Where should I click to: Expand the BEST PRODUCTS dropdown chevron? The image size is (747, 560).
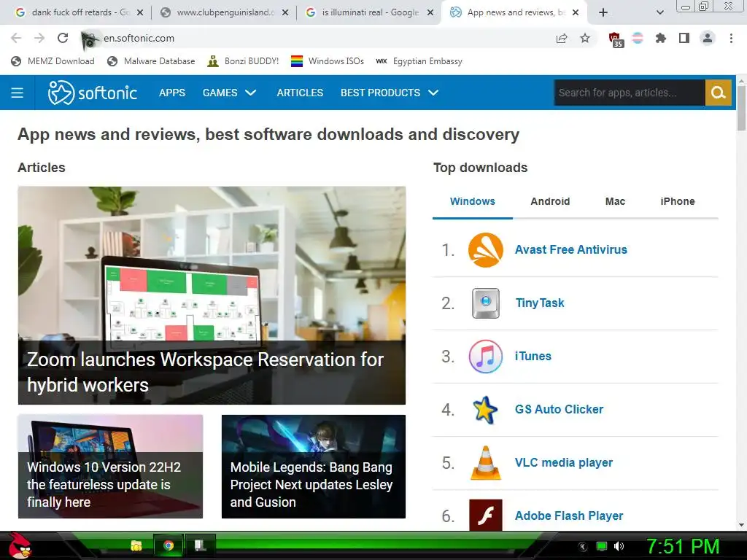(433, 93)
